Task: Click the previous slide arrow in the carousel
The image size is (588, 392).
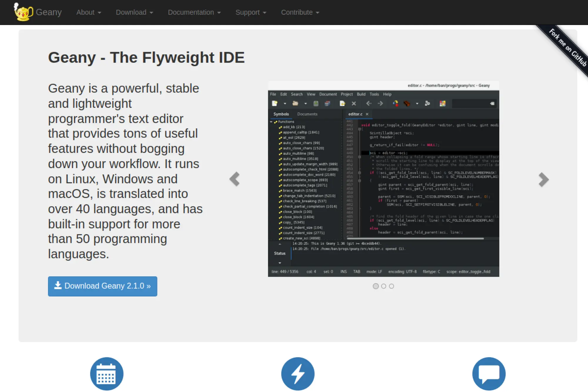Action: click(235, 179)
